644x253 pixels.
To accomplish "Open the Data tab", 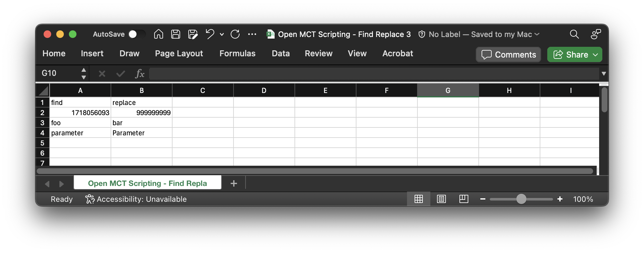I will click(281, 53).
